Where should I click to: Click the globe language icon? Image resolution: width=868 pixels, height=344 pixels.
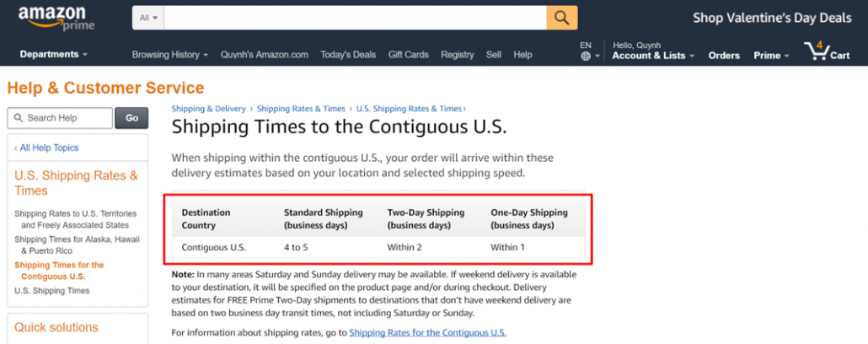point(586,56)
